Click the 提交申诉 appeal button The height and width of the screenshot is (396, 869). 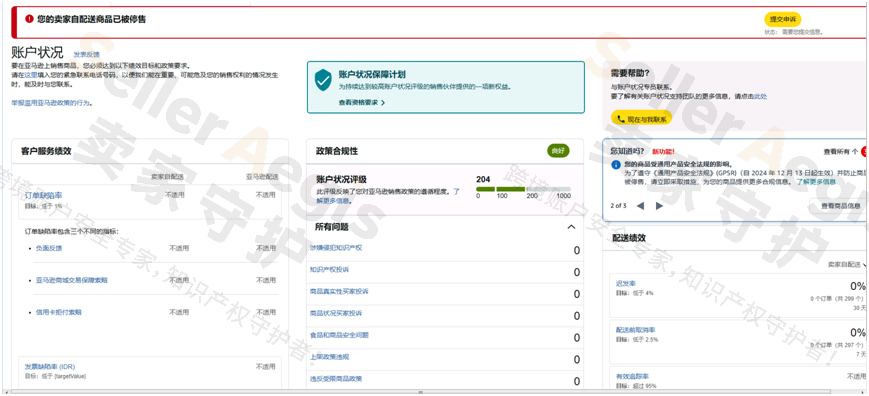[x=783, y=19]
